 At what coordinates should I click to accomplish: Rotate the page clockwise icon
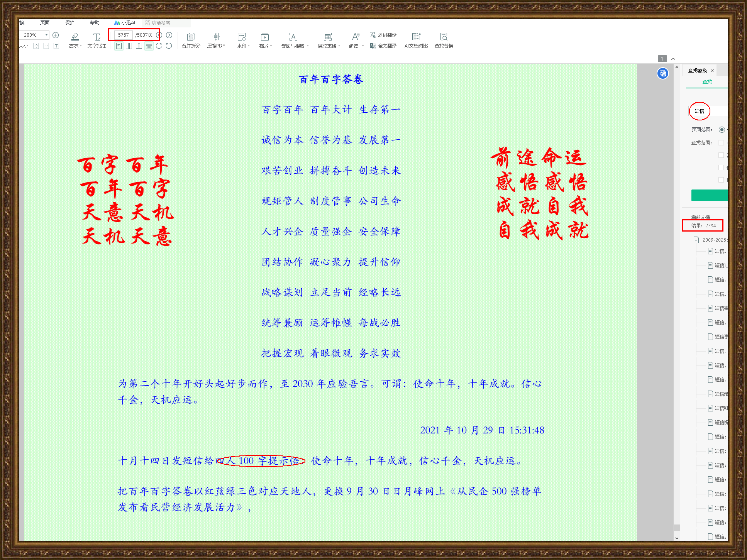click(159, 46)
